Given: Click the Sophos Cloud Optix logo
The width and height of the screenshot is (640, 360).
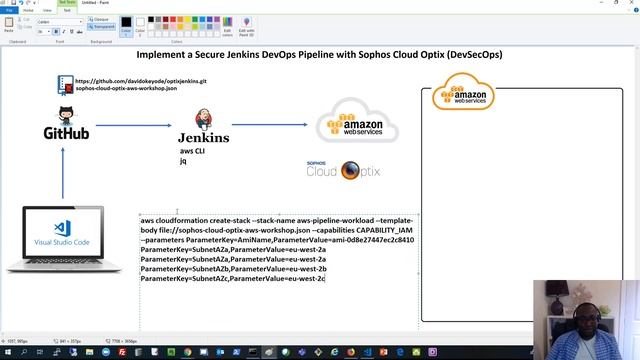Looking at the screenshot, I should coord(343,170).
